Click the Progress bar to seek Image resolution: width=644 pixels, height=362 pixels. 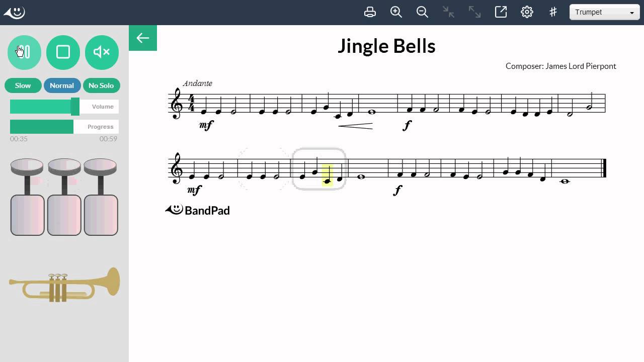pos(64,127)
